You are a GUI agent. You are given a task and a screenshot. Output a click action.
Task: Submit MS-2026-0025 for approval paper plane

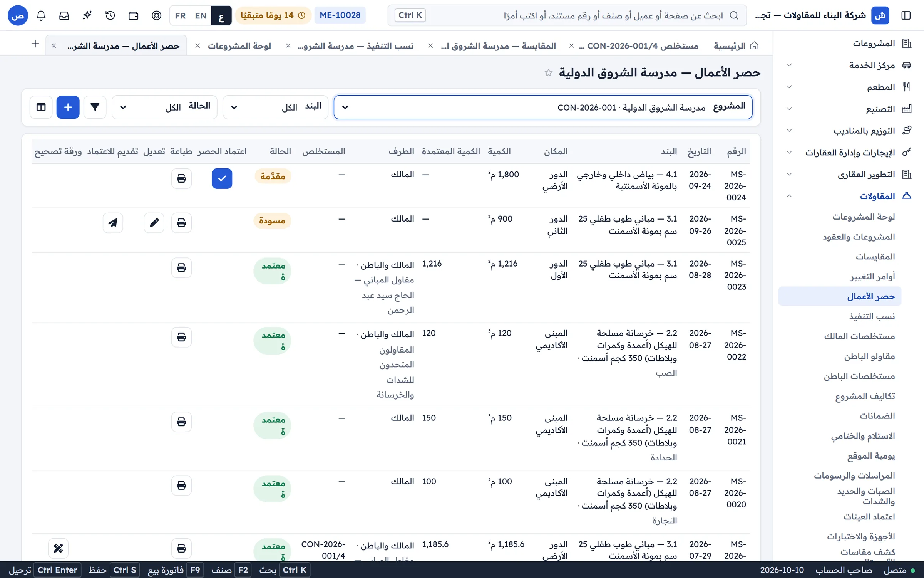113,223
